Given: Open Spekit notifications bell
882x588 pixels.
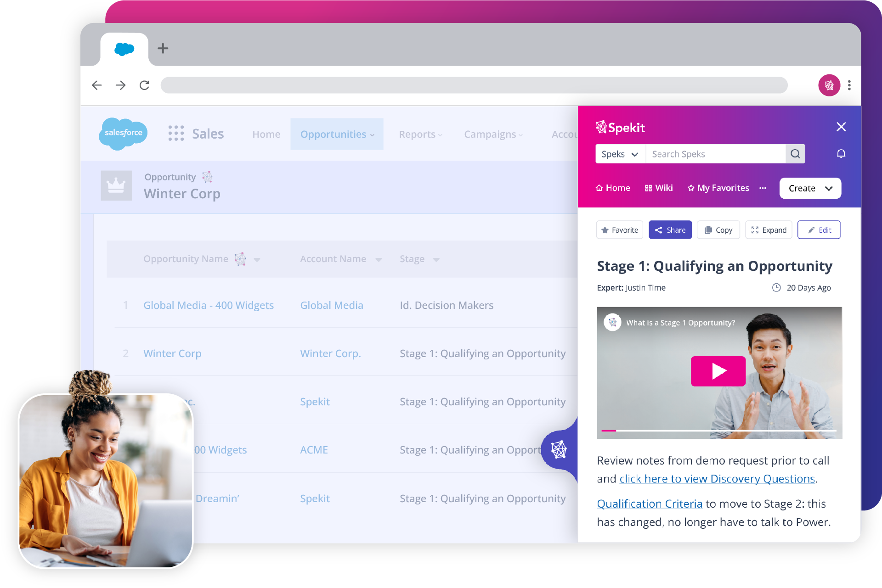Looking at the screenshot, I should tap(841, 154).
